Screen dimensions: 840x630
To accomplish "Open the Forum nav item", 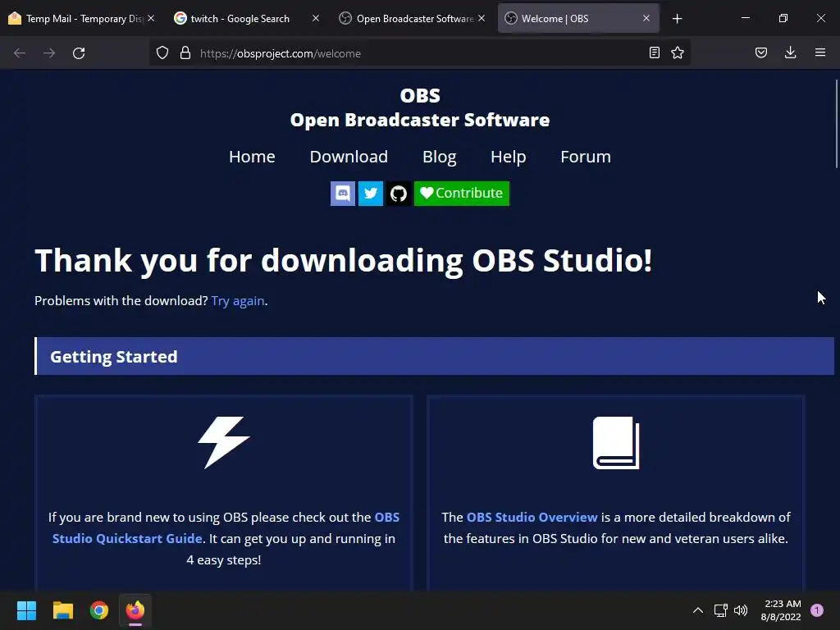I will (x=586, y=157).
